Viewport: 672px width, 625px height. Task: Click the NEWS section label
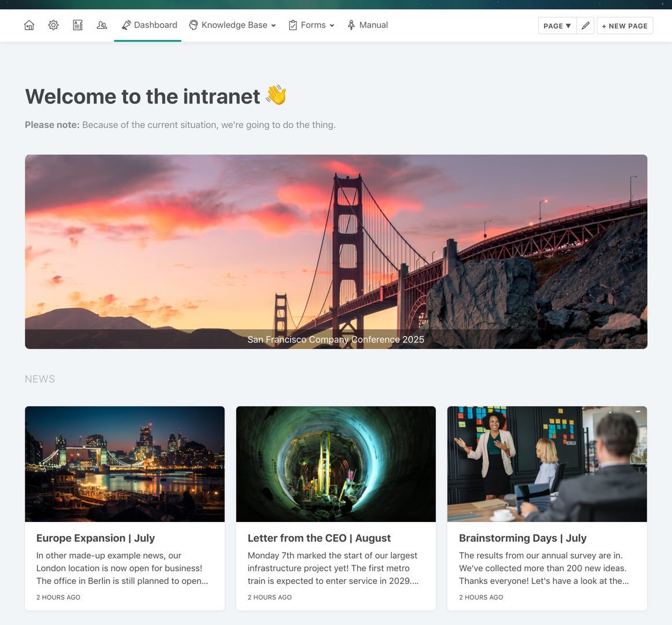[x=40, y=379]
